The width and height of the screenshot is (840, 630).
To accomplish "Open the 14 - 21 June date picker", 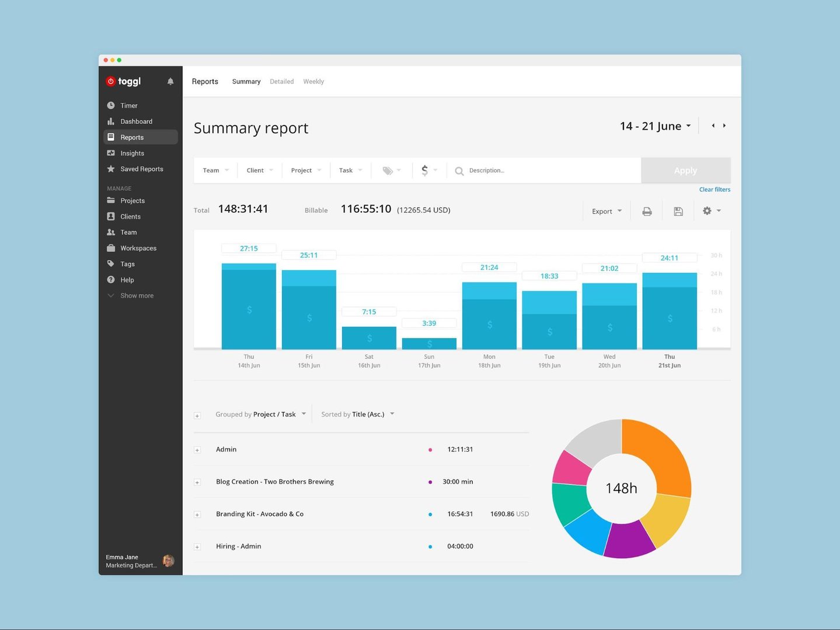I will (x=654, y=125).
